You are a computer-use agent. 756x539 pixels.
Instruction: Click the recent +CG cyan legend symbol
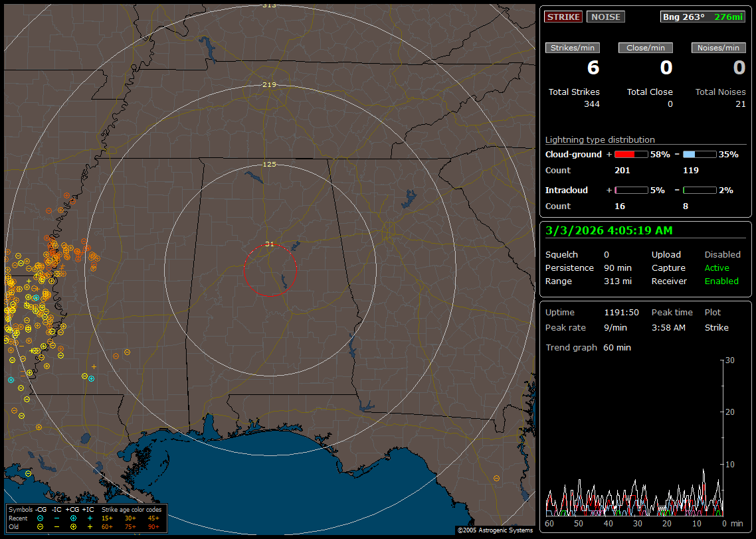point(73,518)
